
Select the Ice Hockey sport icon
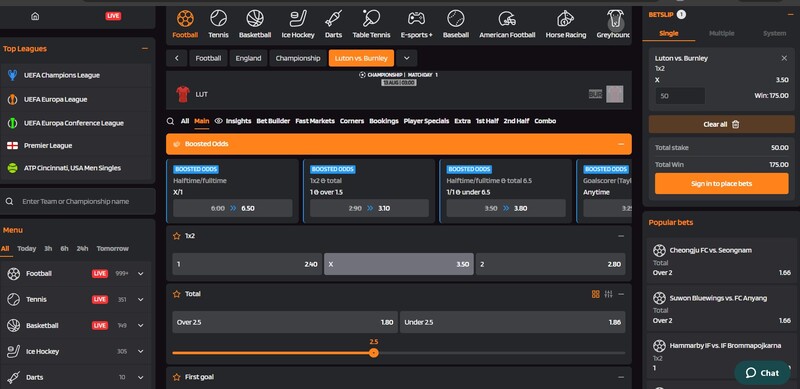(298, 18)
